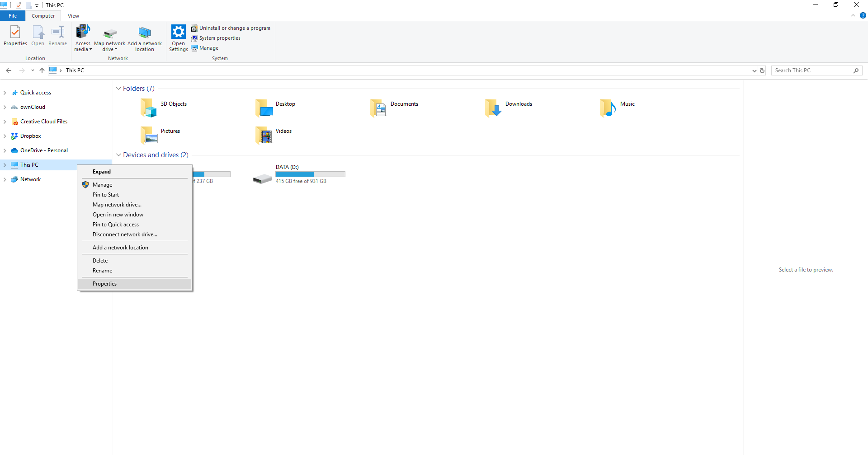The width and height of the screenshot is (868, 455).
Task: Expand Quick access in navigation pane
Action: pyautogui.click(x=5, y=93)
